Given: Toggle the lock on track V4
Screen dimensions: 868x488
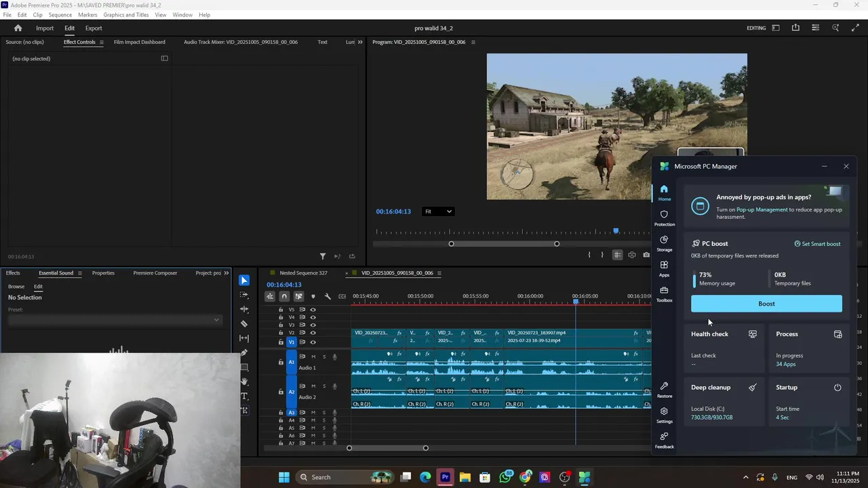Looking at the screenshot, I should pyautogui.click(x=281, y=317).
